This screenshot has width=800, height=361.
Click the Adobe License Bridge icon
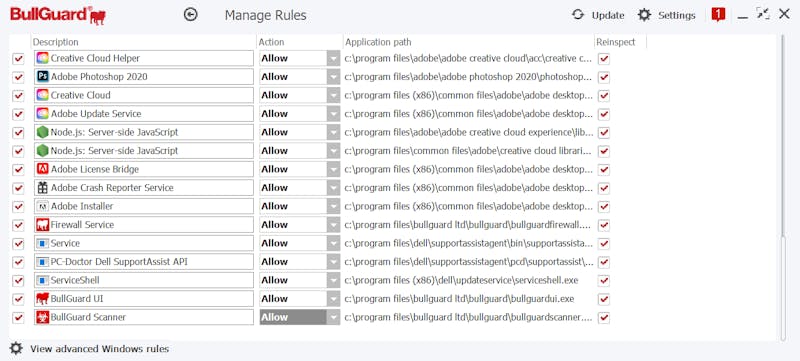43,169
